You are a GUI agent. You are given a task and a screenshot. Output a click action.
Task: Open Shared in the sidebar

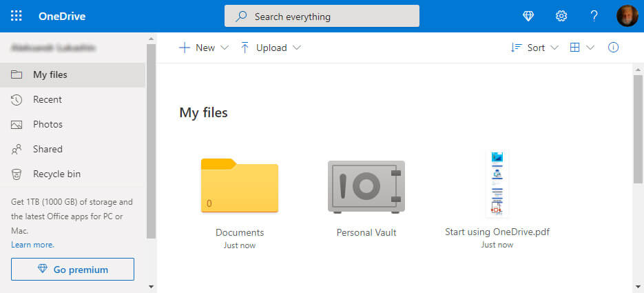click(73, 149)
